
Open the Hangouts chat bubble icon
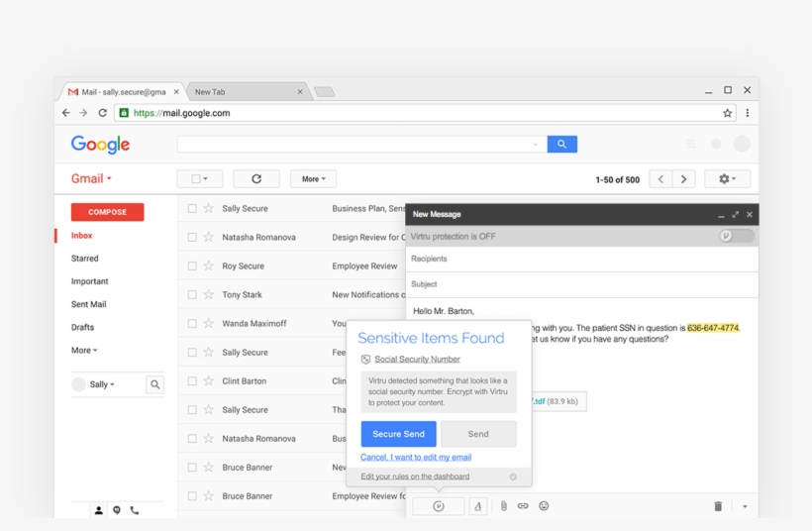coord(117,510)
